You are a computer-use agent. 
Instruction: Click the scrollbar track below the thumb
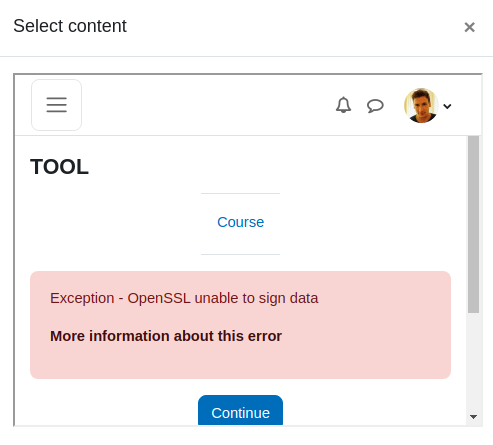[x=473, y=362]
